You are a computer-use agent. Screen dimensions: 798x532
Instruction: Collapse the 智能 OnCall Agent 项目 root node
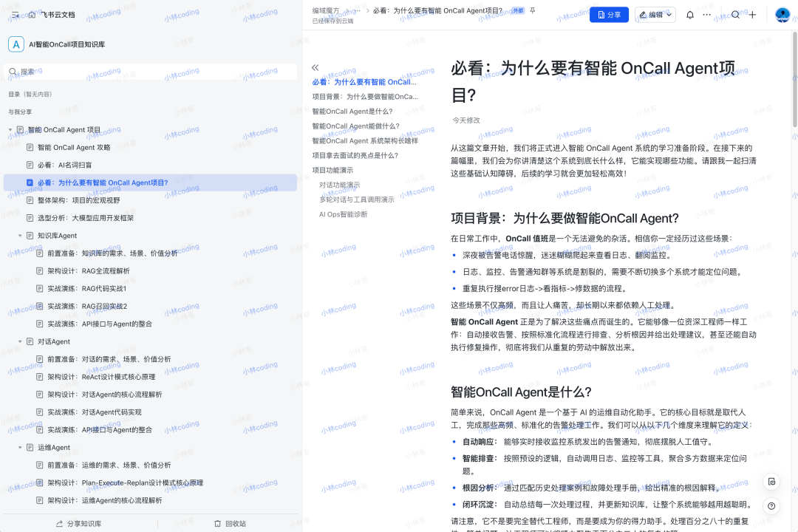pos(10,130)
